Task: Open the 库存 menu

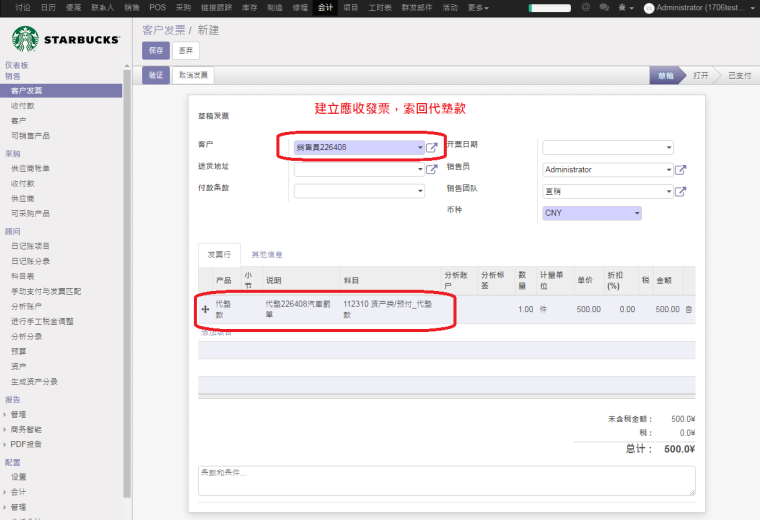Action: pos(250,7)
